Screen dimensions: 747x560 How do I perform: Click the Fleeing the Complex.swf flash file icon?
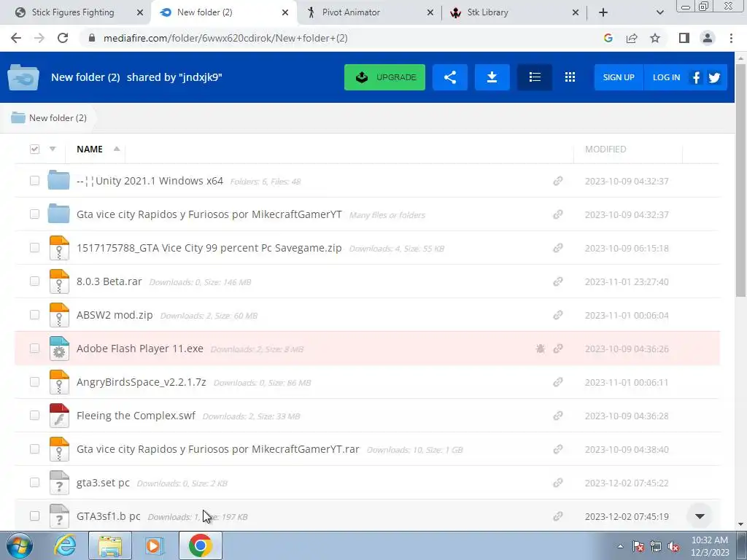(x=59, y=415)
